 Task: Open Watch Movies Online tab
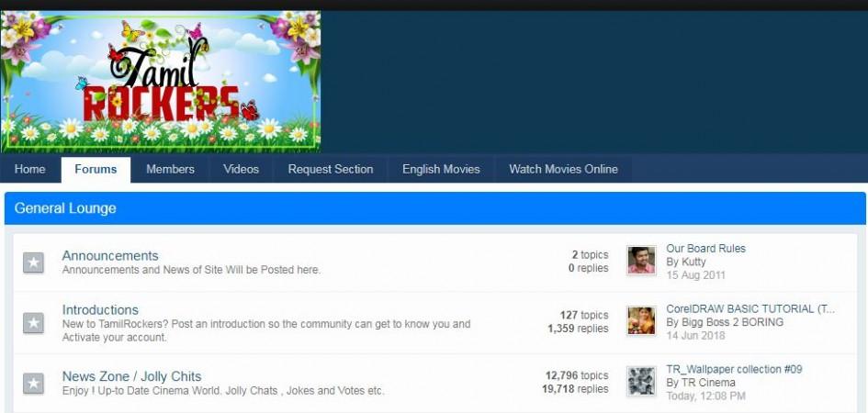(x=563, y=169)
